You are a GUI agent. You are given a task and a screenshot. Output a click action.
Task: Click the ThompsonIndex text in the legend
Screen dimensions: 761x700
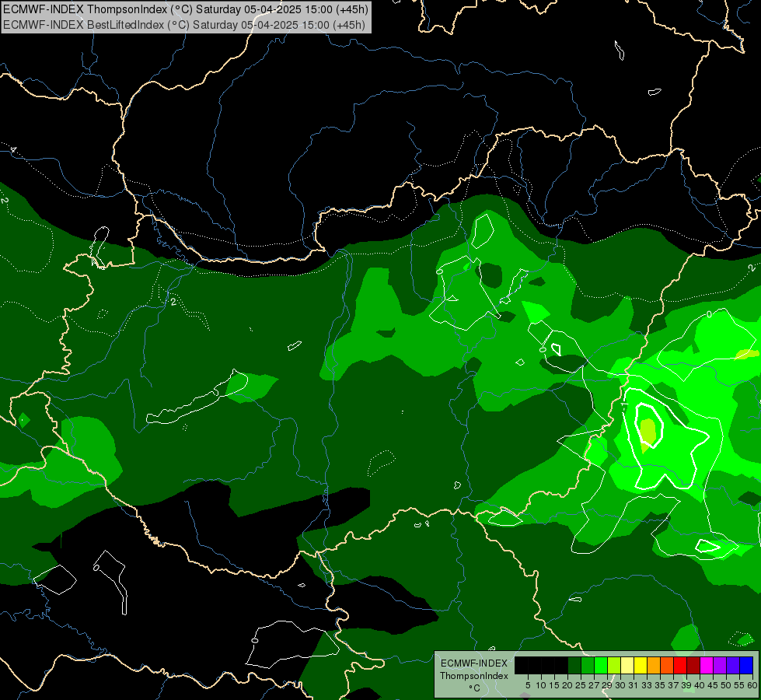tap(474, 676)
